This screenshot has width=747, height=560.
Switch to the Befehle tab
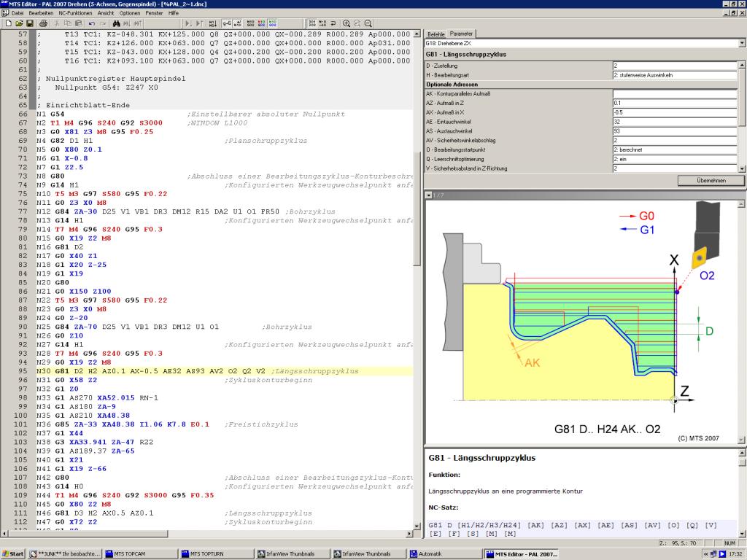[436, 34]
